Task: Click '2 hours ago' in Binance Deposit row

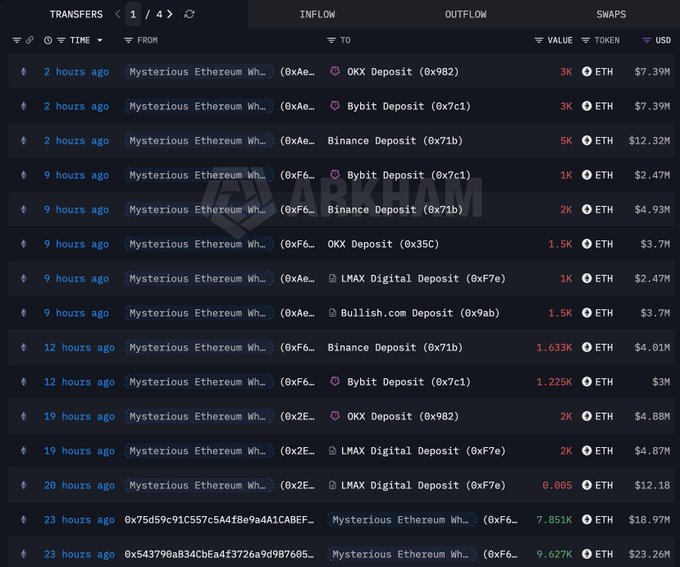Action: coord(76,141)
